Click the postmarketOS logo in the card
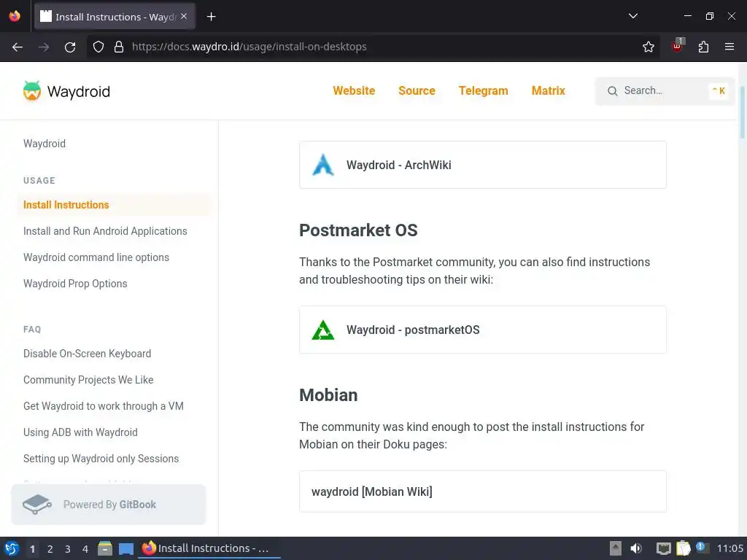Image resolution: width=747 pixels, height=560 pixels. 323,330
